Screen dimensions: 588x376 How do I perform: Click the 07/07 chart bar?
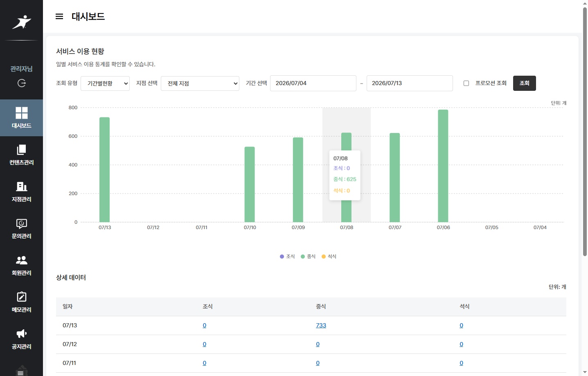(x=395, y=178)
